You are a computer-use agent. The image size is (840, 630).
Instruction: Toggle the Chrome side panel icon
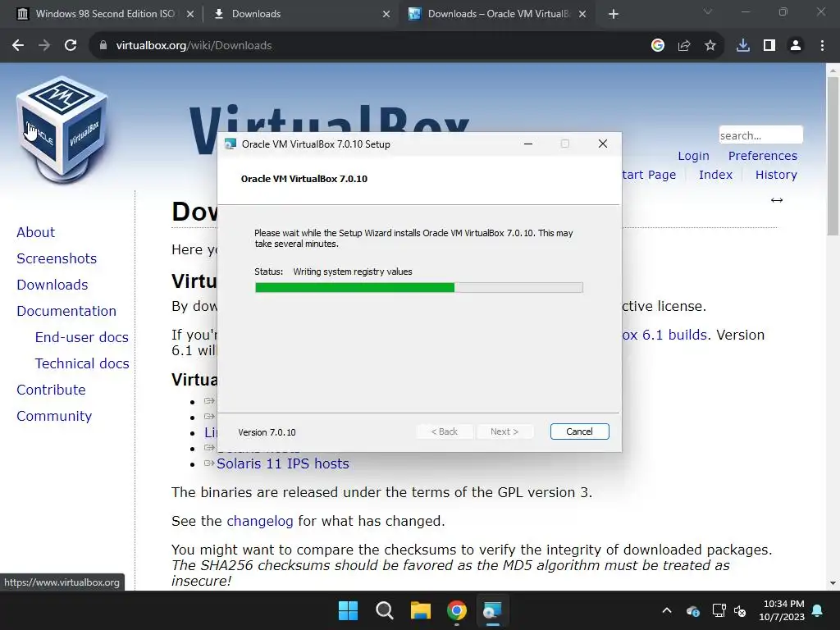[769, 46]
